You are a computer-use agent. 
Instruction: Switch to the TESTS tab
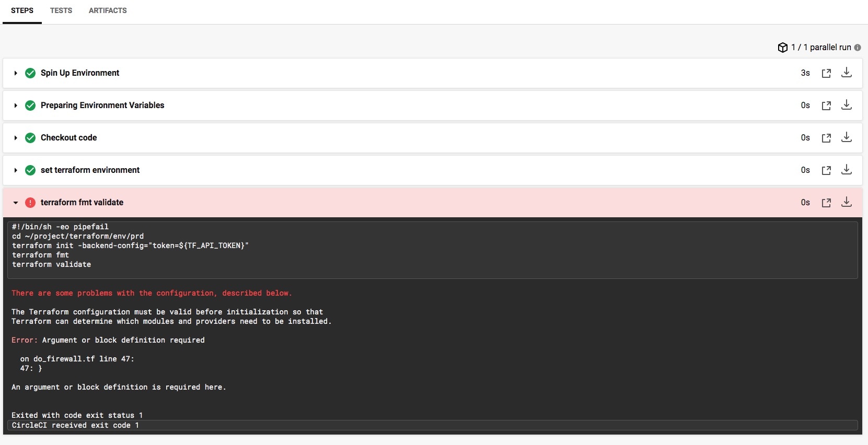(x=61, y=10)
